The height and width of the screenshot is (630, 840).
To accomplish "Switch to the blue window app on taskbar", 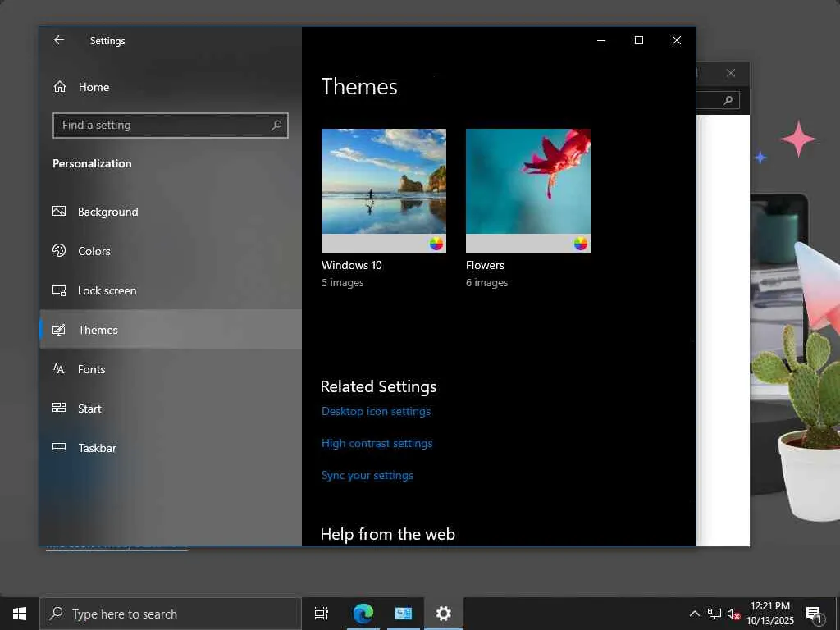I will pyautogui.click(x=403, y=614).
